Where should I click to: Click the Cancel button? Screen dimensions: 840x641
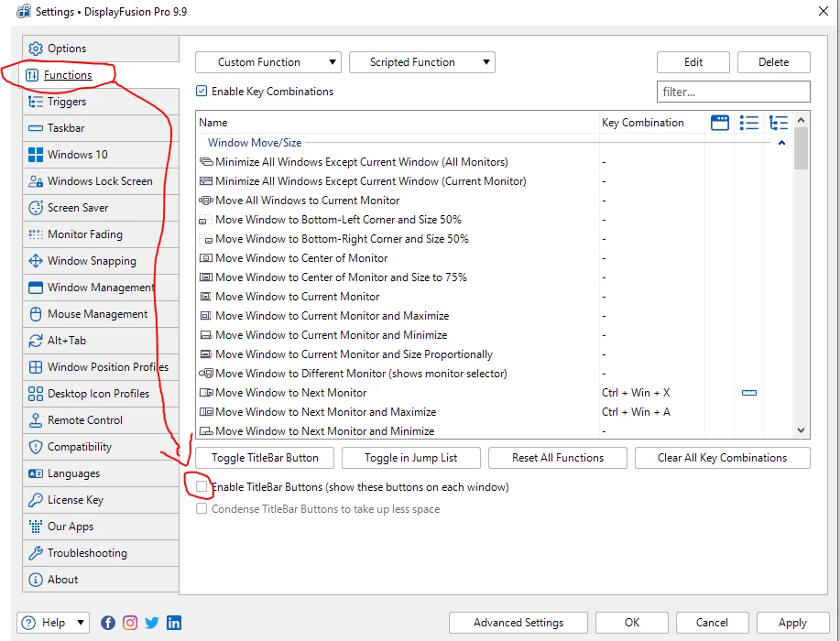pyautogui.click(x=712, y=623)
